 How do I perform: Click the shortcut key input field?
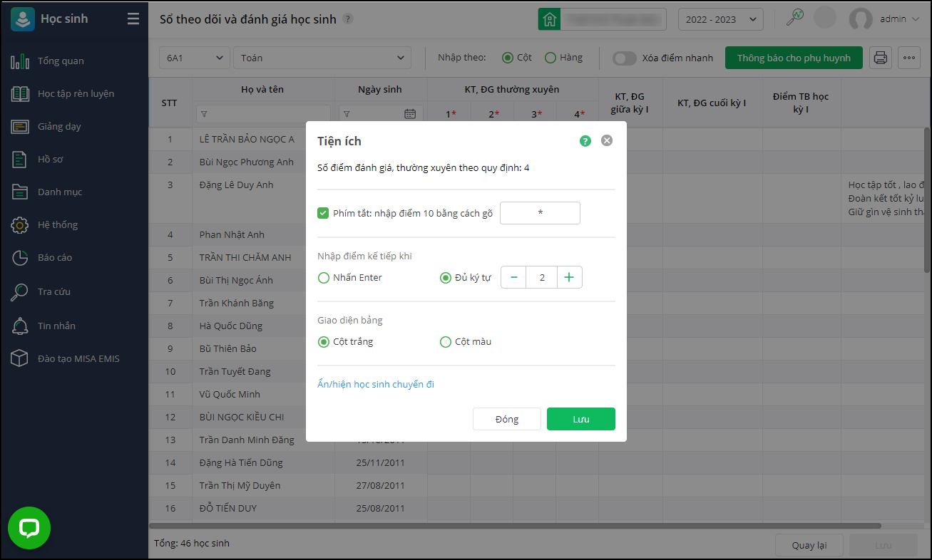click(x=540, y=213)
